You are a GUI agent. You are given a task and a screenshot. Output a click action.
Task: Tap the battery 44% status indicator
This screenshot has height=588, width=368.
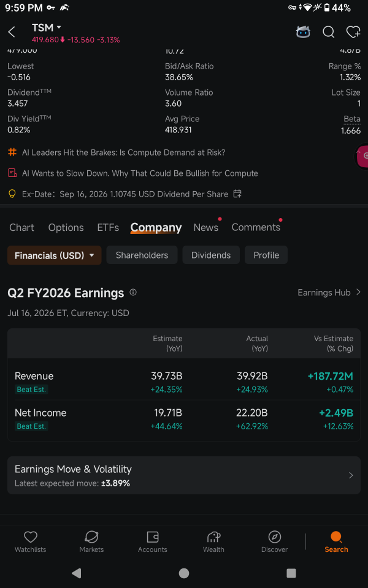337,7
